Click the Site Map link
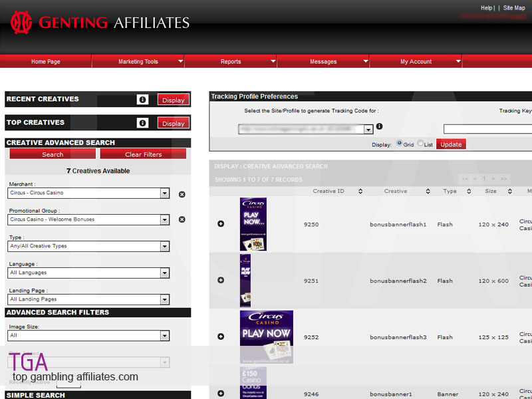This screenshot has height=399, width=532. pyautogui.click(x=514, y=8)
